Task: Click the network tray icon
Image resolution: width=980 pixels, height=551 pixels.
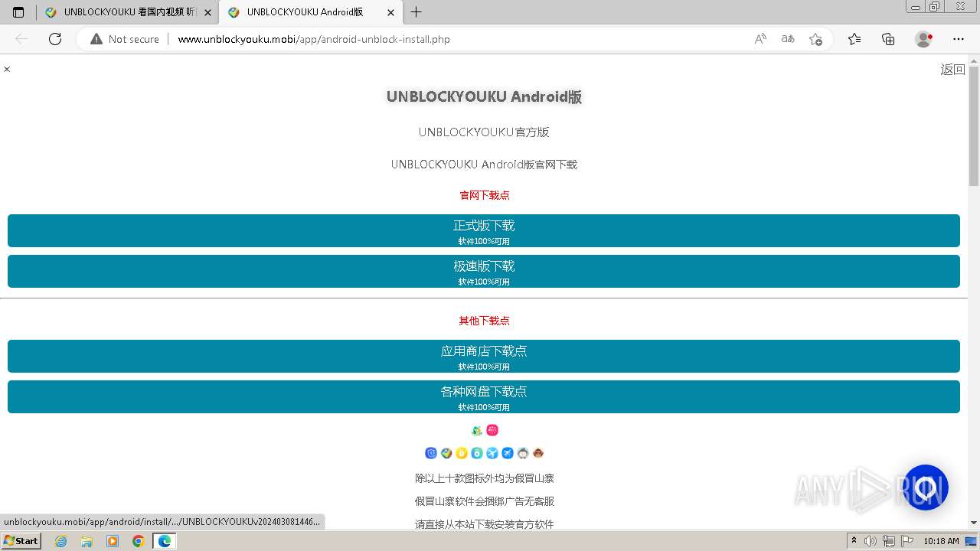Action: click(889, 541)
